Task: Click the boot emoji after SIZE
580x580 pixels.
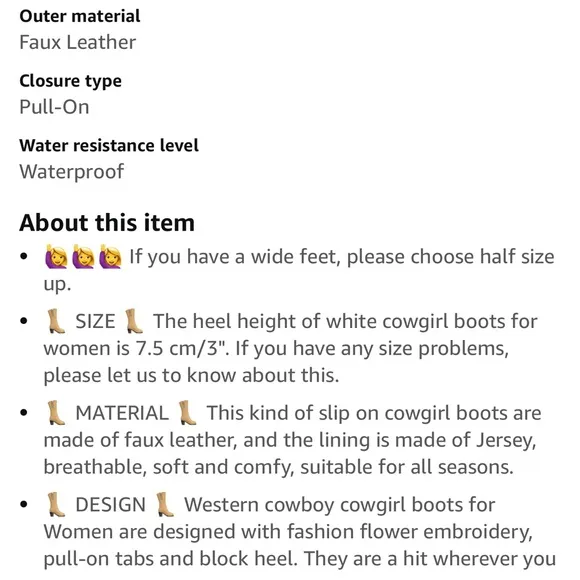Action: pyautogui.click(x=134, y=321)
